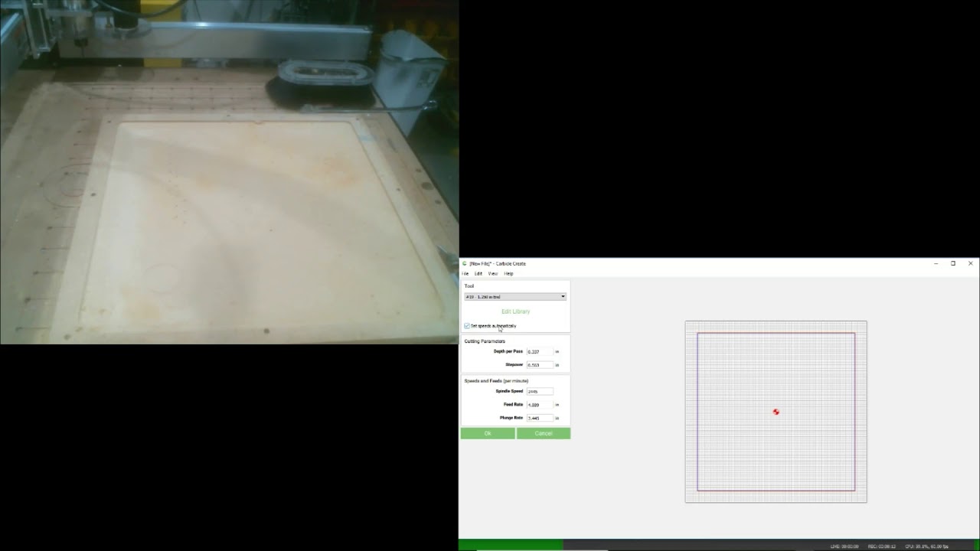Click the Cutting Parameters heading
The image size is (980, 551).
point(485,341)
